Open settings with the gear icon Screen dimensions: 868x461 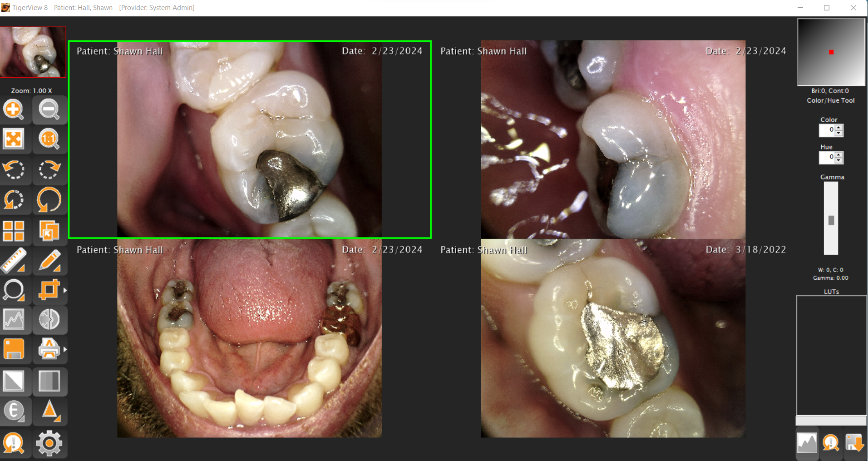tap(49, 443)
